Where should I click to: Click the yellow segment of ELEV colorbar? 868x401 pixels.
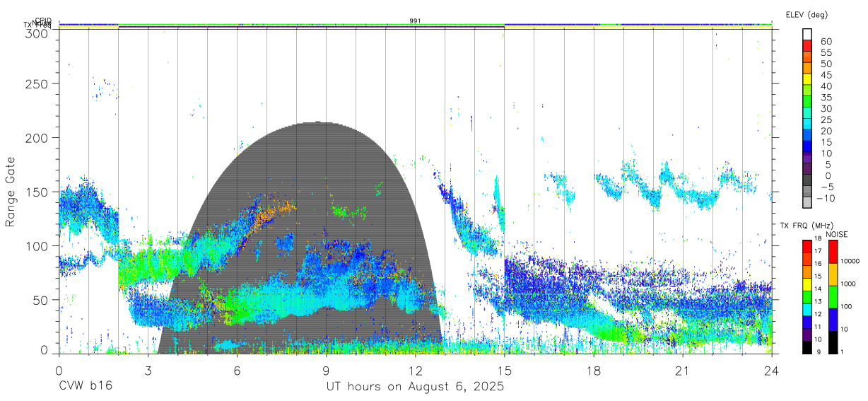808,78
